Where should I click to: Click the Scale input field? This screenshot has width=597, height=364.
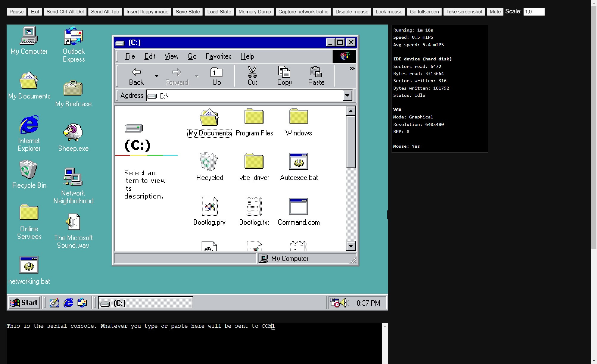coord(534,12)
